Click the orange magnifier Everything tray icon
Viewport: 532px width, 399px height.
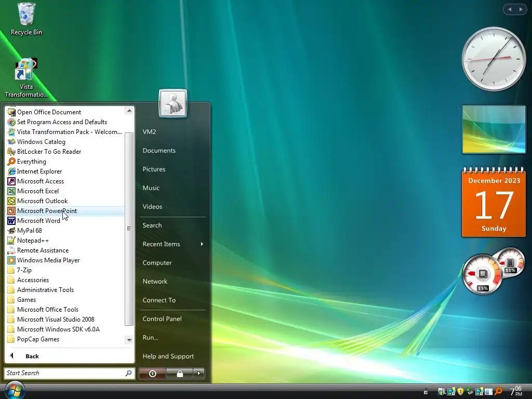coord(498,391)
